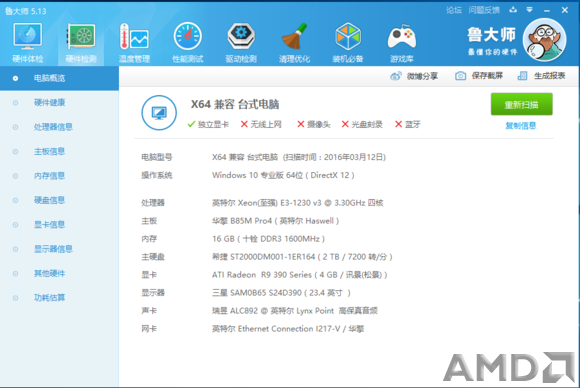This screenshot has width=580, height=388.
Task: Click the Ethernet Connection I217-V value
Action: click(288, 328)
